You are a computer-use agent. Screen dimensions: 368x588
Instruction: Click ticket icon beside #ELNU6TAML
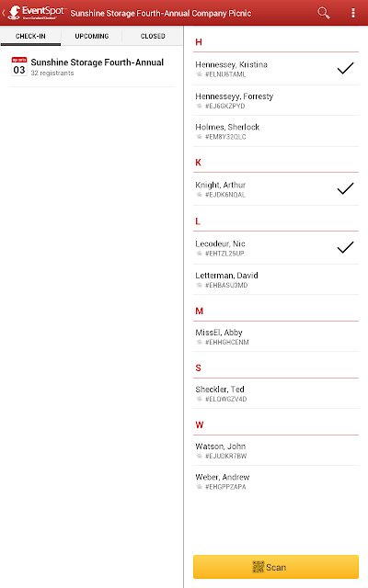200,74
